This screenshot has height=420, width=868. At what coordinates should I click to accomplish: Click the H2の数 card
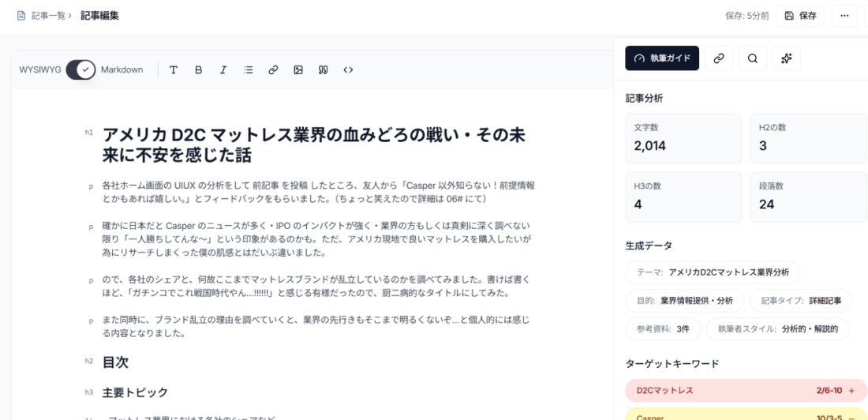coord(808,138)
